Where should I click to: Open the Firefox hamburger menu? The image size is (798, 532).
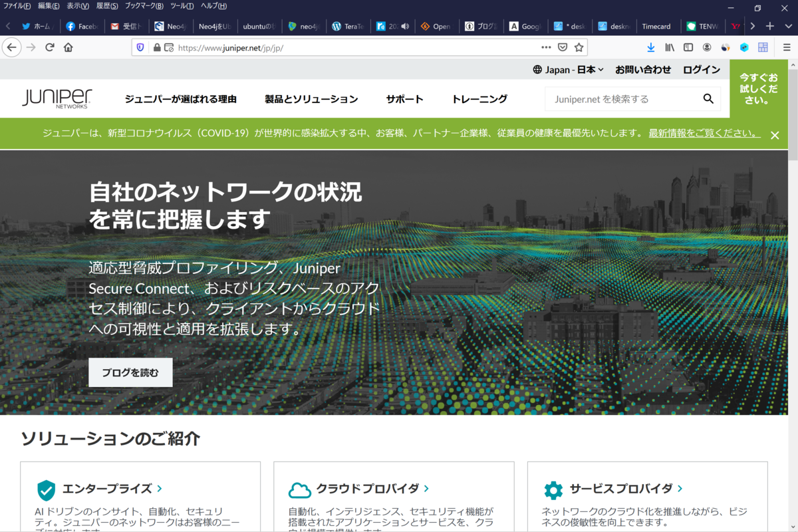[x=787, y=47]
